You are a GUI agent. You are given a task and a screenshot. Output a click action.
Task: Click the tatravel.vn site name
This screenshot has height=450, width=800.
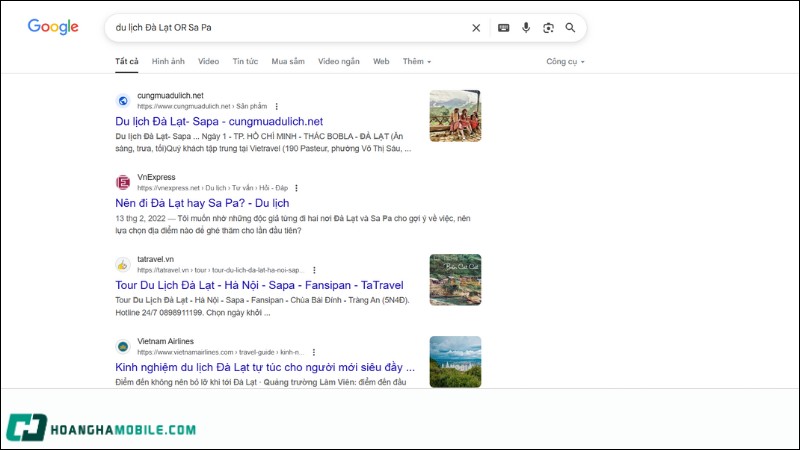pyautogui.click(x=156, y=259)
